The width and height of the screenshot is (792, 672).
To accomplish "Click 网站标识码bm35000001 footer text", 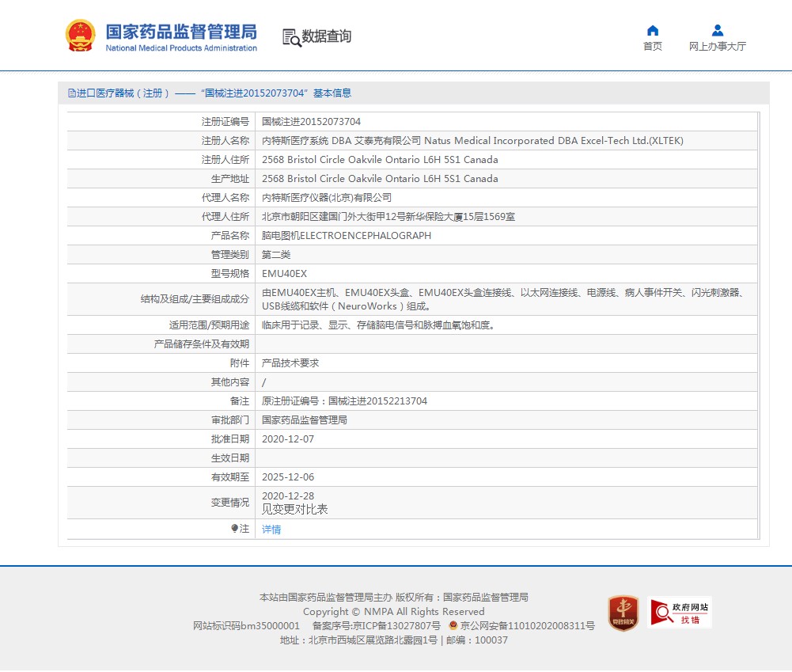I will (247, 625).
